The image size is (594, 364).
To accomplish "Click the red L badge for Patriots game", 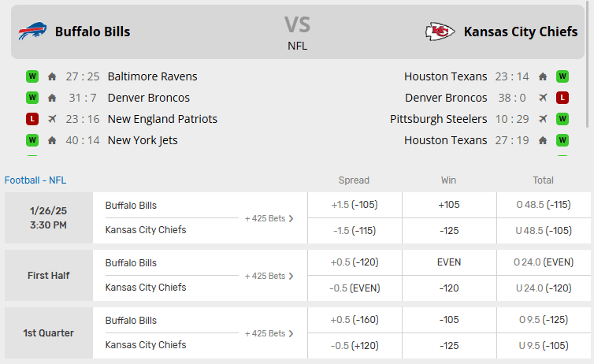I will (x=32, y=119).
